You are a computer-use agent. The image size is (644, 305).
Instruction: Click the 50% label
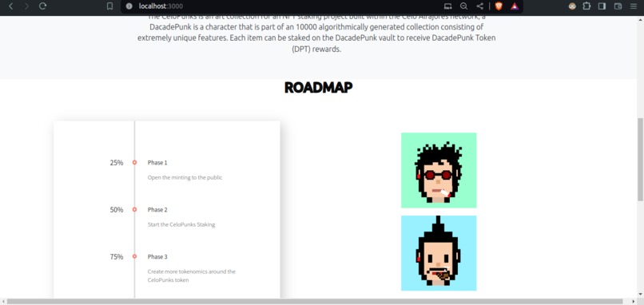[x=116, y=210]
